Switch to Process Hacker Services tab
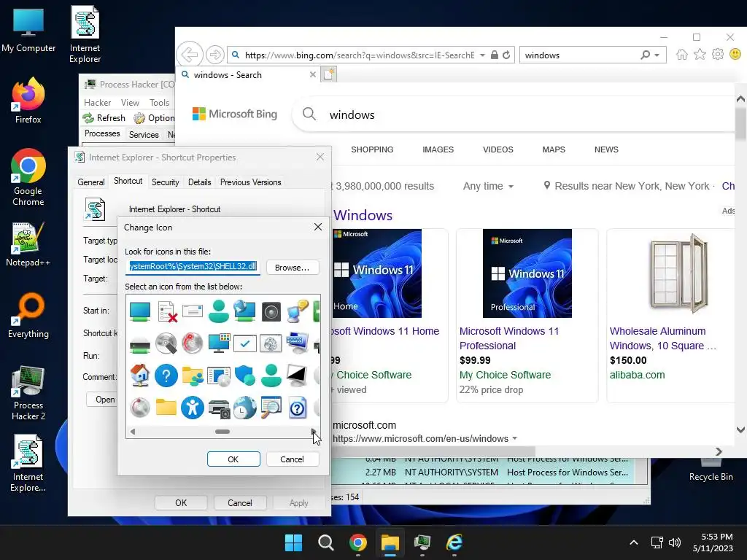747x560 pixels. pos(144,135)
